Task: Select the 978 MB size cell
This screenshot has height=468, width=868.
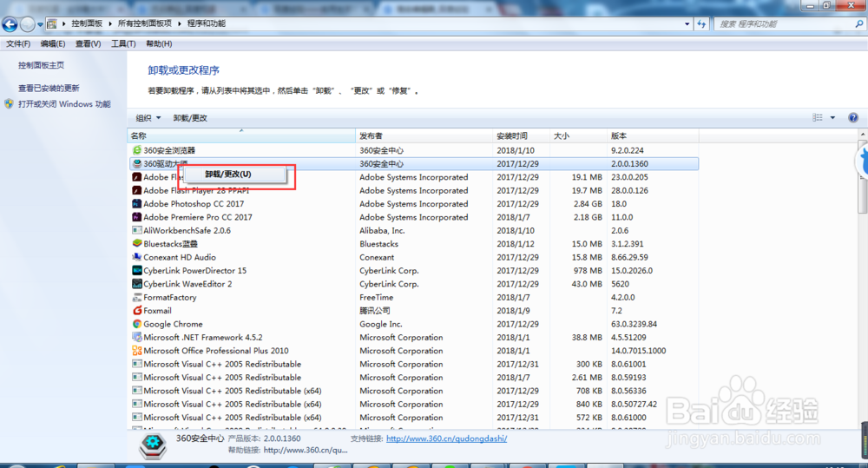Action: pos(588,270)
